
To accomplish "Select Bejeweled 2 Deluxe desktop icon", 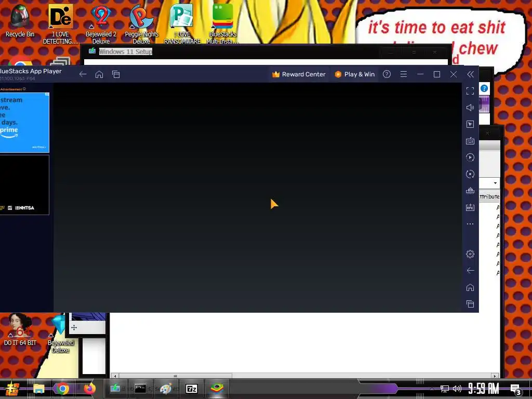I will point(101,24).
